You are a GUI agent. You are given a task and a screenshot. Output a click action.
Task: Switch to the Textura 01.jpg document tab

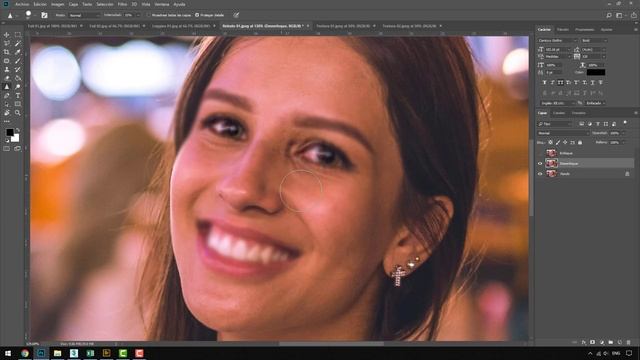[x=344, y=26]
